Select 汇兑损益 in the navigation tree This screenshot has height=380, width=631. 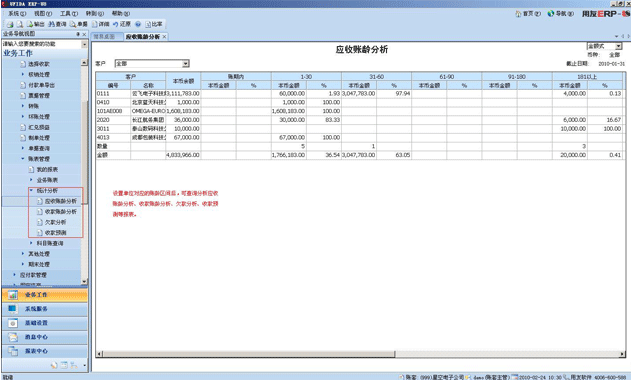39,127
